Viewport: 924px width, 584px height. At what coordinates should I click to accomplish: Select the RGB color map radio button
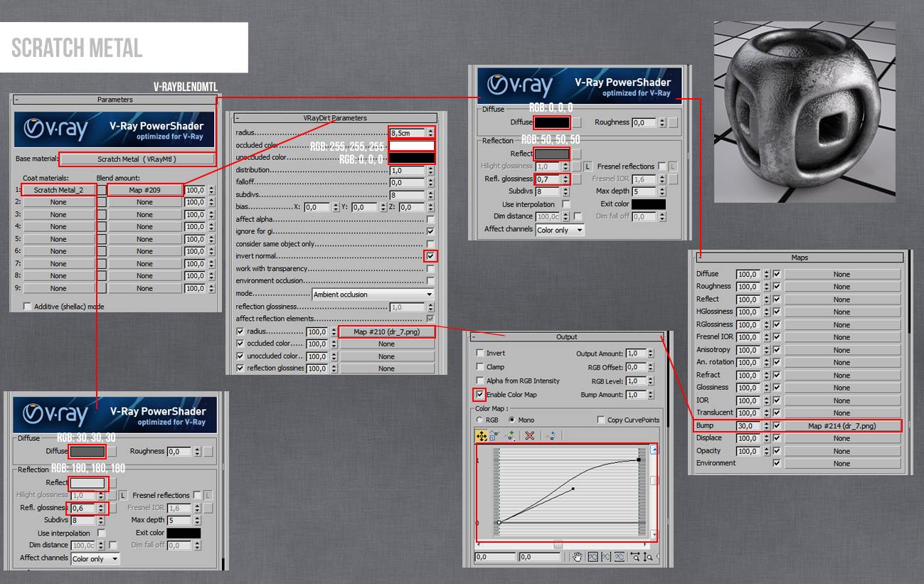tap(479, 420)
